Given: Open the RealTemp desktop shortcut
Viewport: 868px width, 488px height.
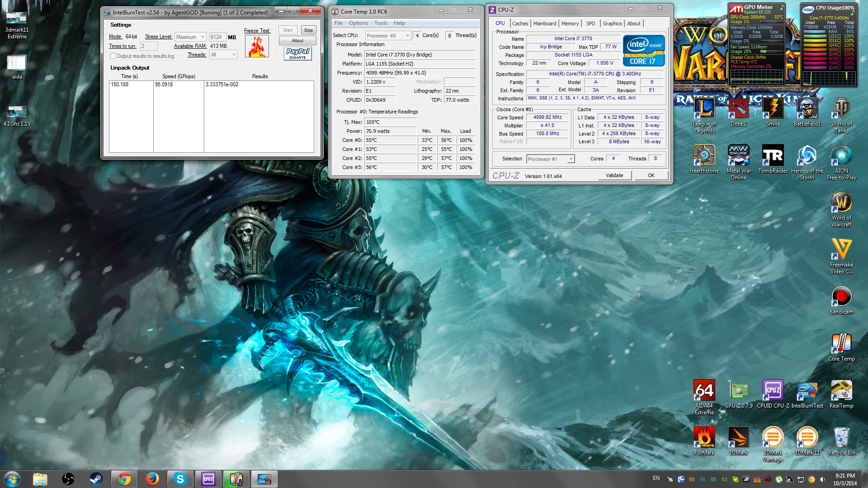Looking at the screenshot, I should (x=841, y=390).
